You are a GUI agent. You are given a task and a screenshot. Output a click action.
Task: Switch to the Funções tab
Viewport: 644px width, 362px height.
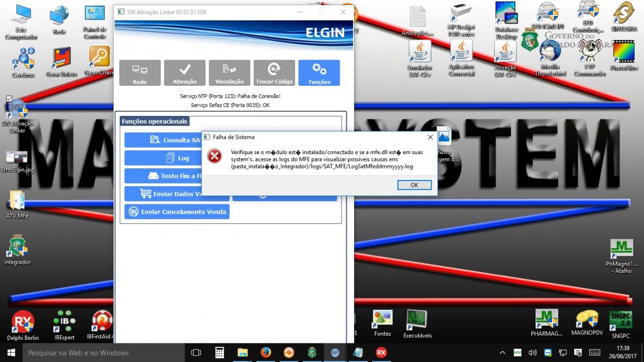pyautogui.click(x=319, y=73)
